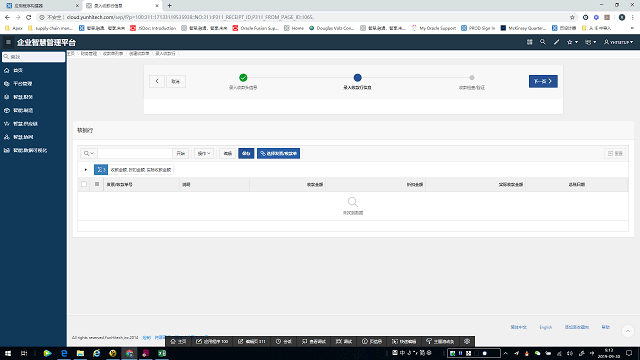
Task: Open the home item in sidebar
Action: (x=33, y=70)
